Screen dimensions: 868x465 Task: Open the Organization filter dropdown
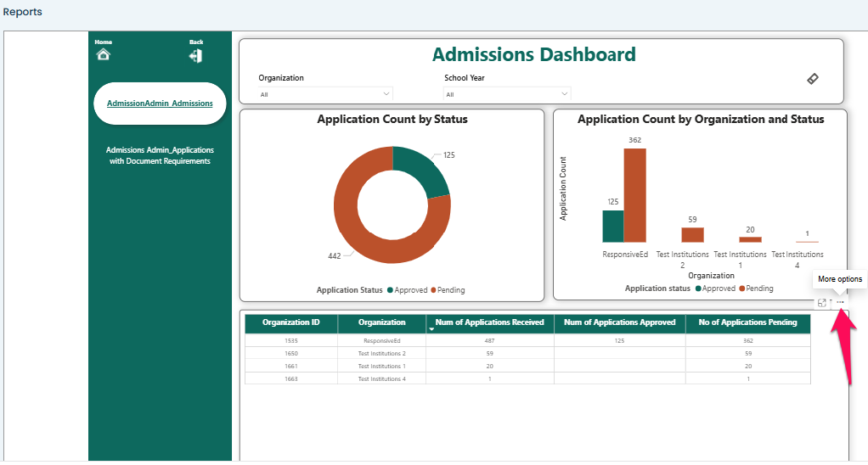click(325, 94)
